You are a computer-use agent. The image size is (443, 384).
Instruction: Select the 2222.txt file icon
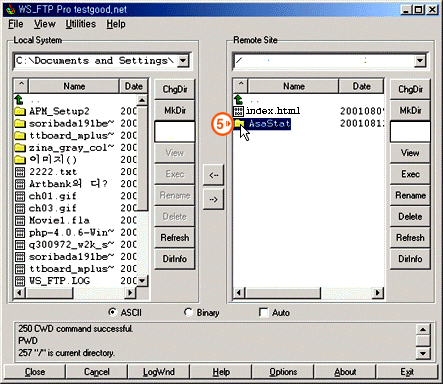pos(20,172)
